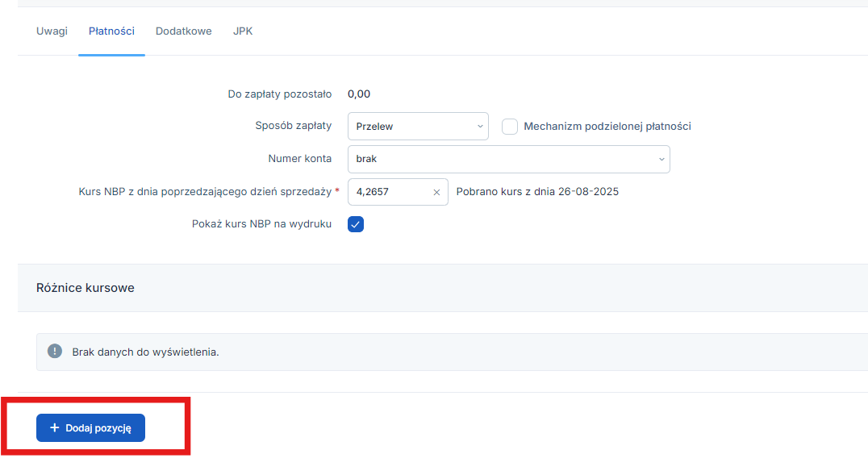Click the 'Pokaż kurs NBP na wydruku' label
This screenshot has width=868, height=475.
click(x=262, y=223)
